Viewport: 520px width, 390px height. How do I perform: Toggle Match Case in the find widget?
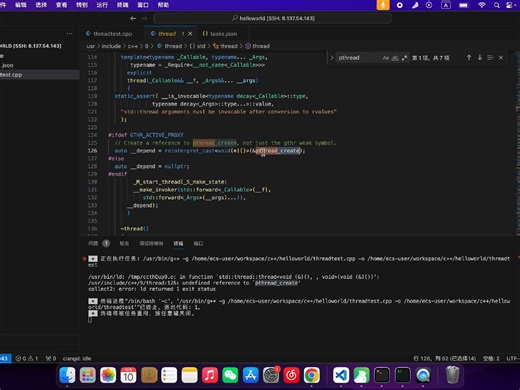[x=386, y=58]
